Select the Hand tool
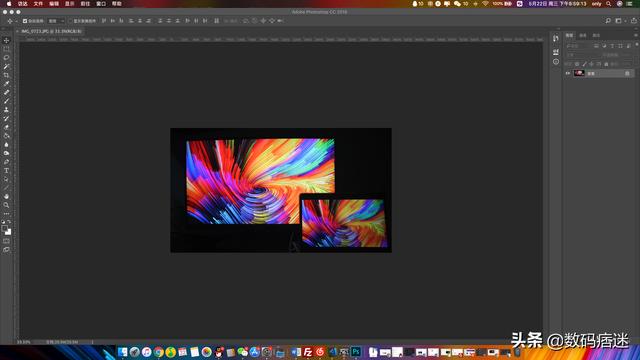Screen dimensions: 640x360 point(6,196)
